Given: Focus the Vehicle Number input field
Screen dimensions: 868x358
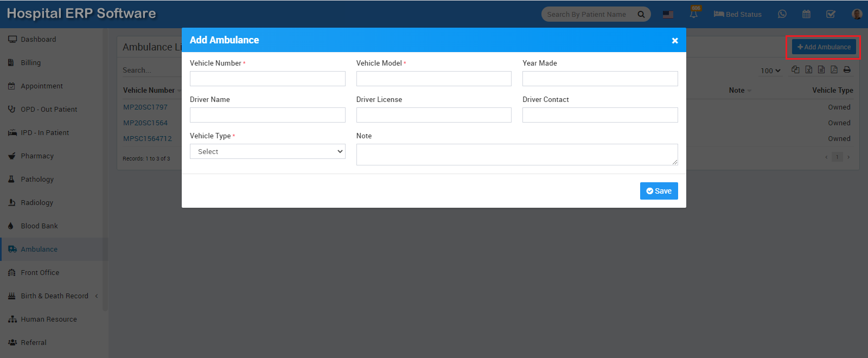Looking at the screenshot, I should [x=267, y=79].
